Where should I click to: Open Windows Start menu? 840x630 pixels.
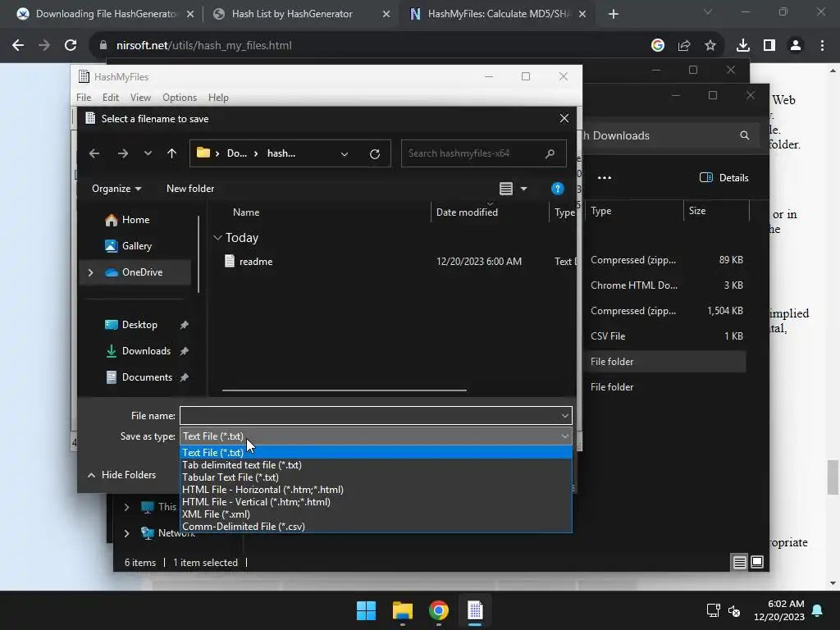pyautogui.click(x=367, y=610)
